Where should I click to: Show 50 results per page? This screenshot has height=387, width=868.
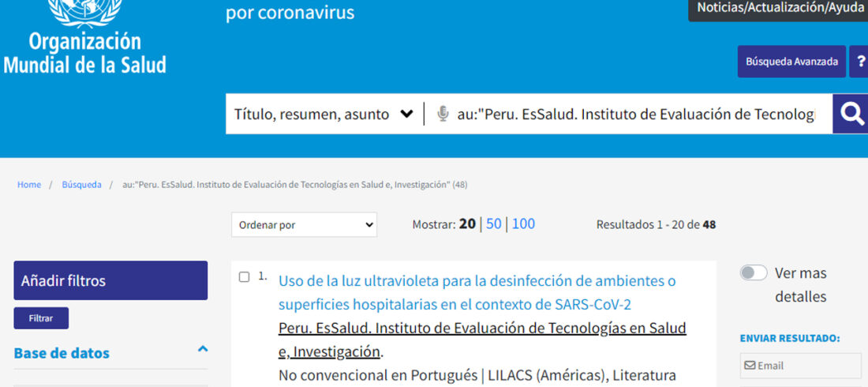[494, 224]
